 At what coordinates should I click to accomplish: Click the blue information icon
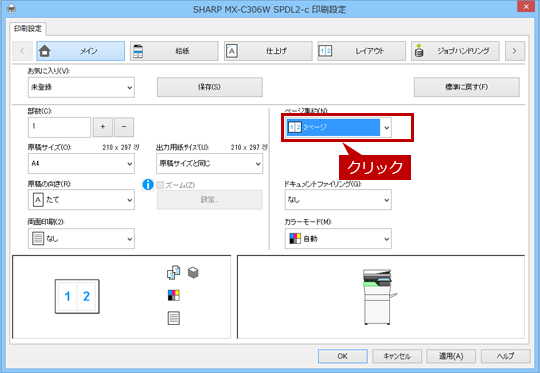[x=148, y=185]
